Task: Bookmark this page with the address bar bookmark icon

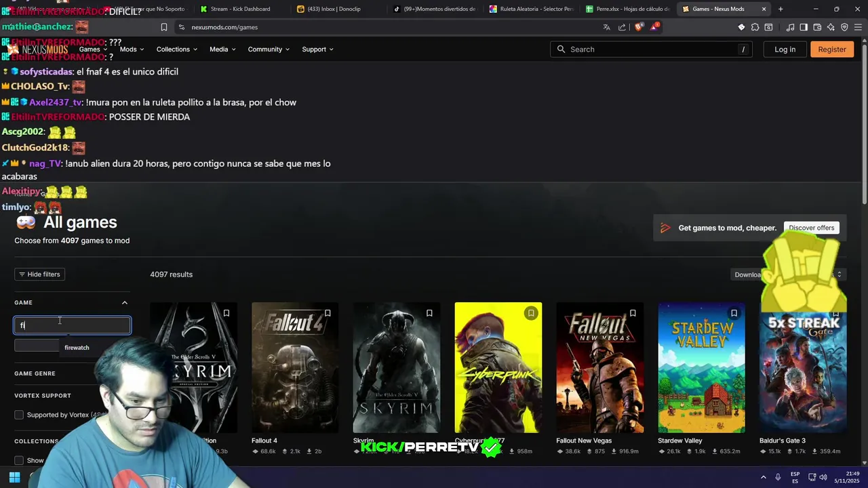Action: point(164,27)
